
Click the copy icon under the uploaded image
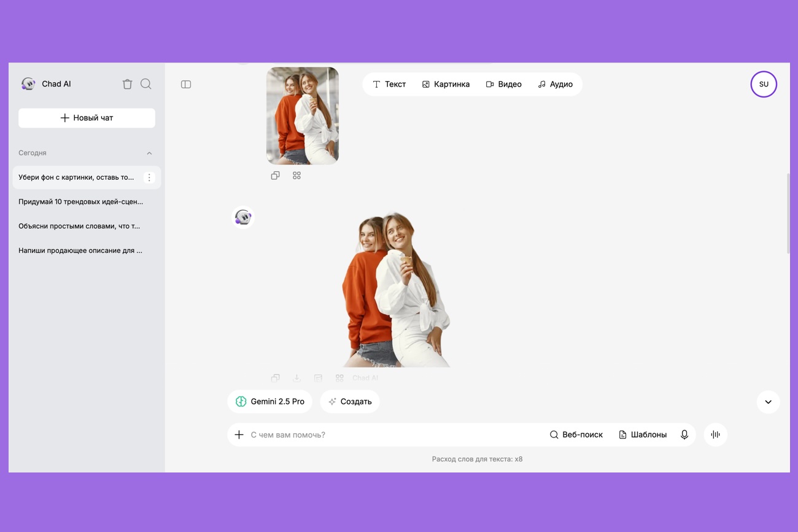[275, 175]
